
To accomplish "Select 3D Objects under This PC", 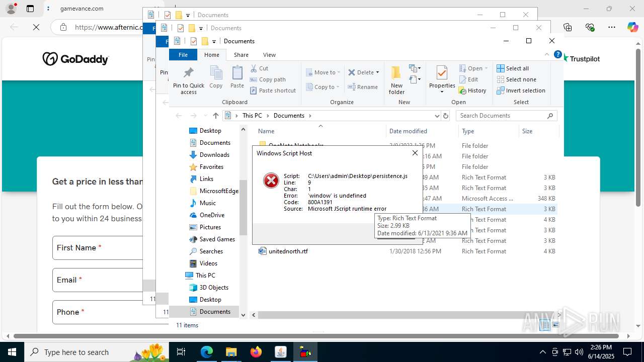I will (214, 288).
